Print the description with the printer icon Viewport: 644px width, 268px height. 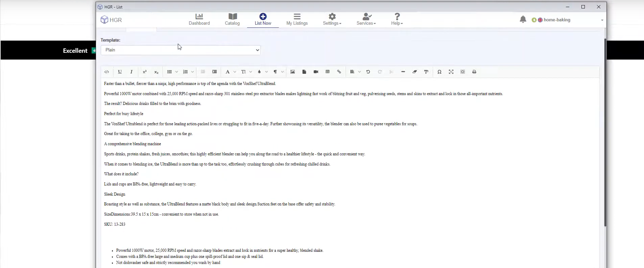pyautogui.click(x=474, y=72)
